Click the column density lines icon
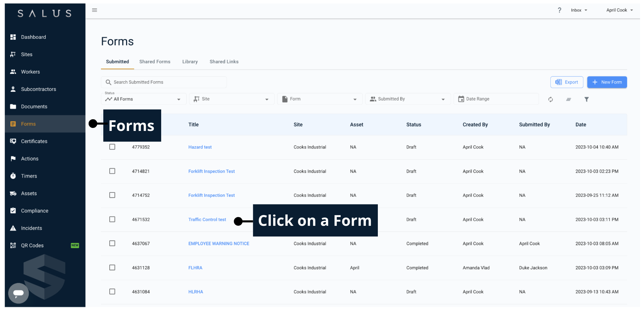644x312 pixels. tap(568, 100)
